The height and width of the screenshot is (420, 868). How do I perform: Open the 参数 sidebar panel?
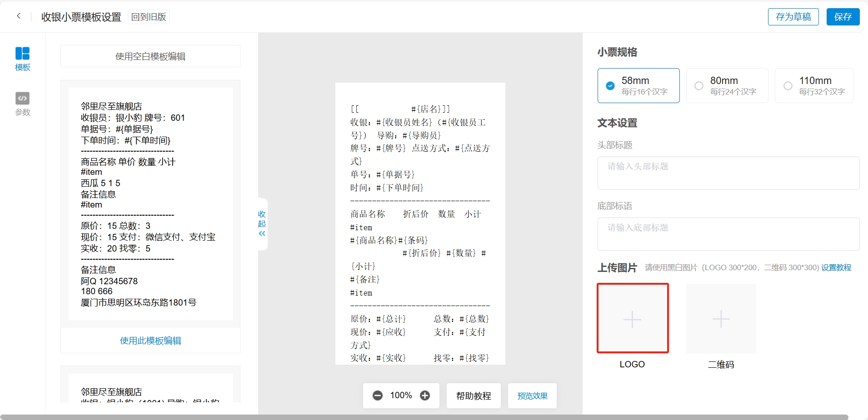[22, 104]
